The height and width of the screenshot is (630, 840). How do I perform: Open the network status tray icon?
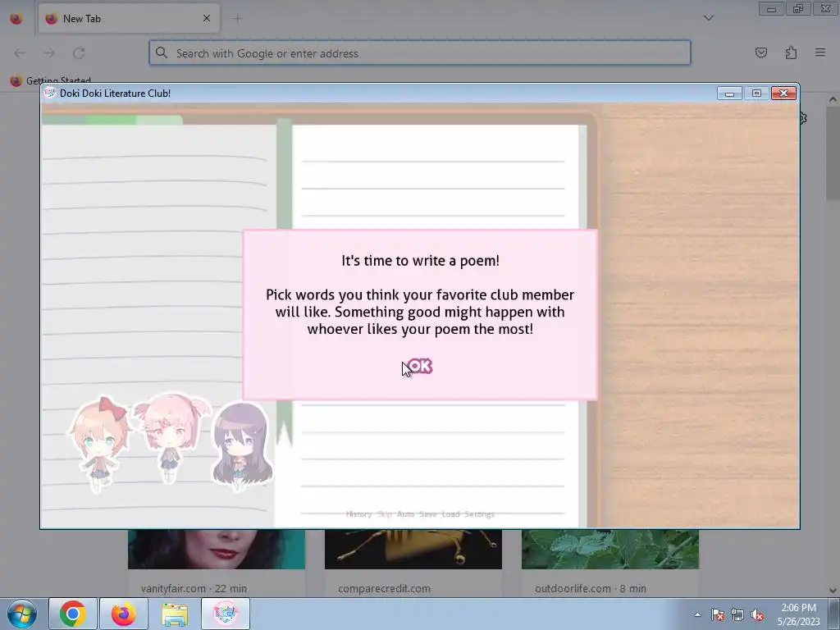[x=737, y=615]
